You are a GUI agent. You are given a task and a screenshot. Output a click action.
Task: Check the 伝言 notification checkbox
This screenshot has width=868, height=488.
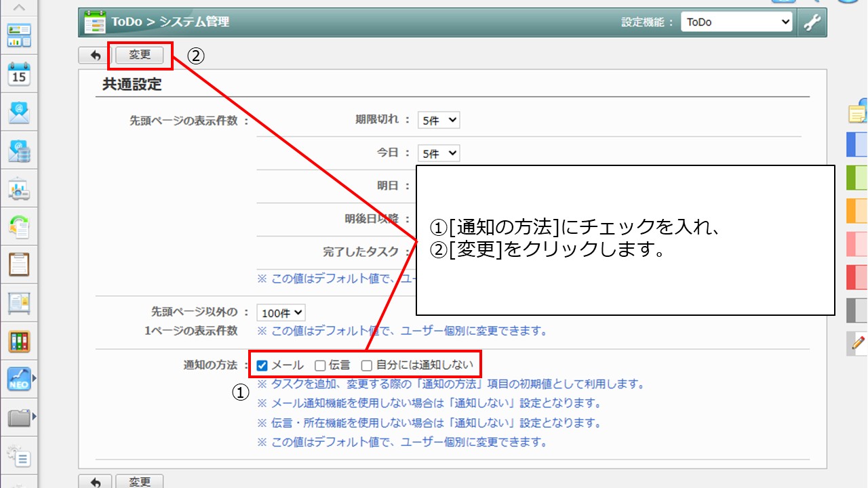[x=321, y=366]
